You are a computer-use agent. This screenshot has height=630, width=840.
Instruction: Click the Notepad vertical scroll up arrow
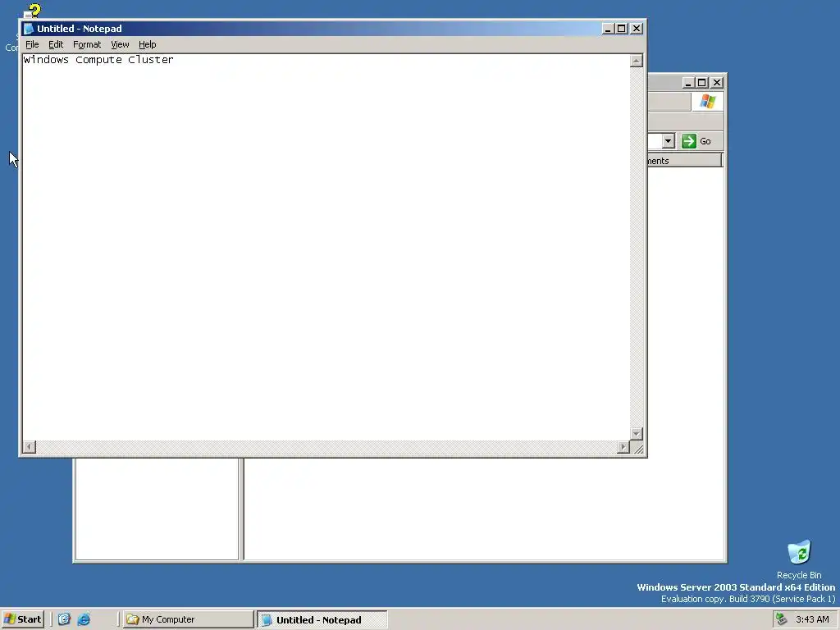(x=637, y=61)
